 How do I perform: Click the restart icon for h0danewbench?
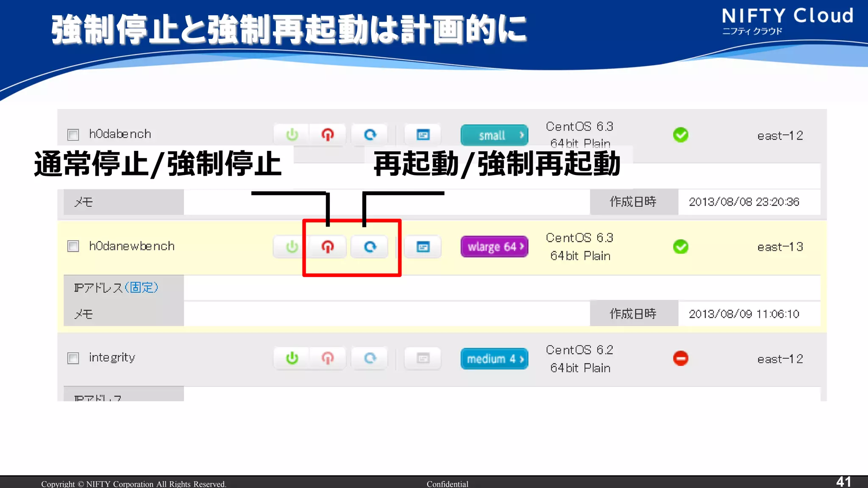[x=370, y=247]
